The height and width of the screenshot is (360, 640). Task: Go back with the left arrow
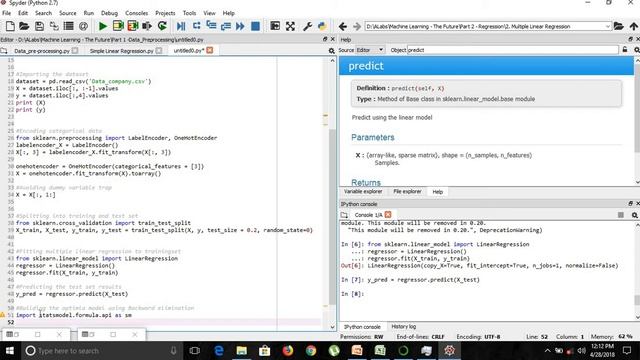point(343,26)
